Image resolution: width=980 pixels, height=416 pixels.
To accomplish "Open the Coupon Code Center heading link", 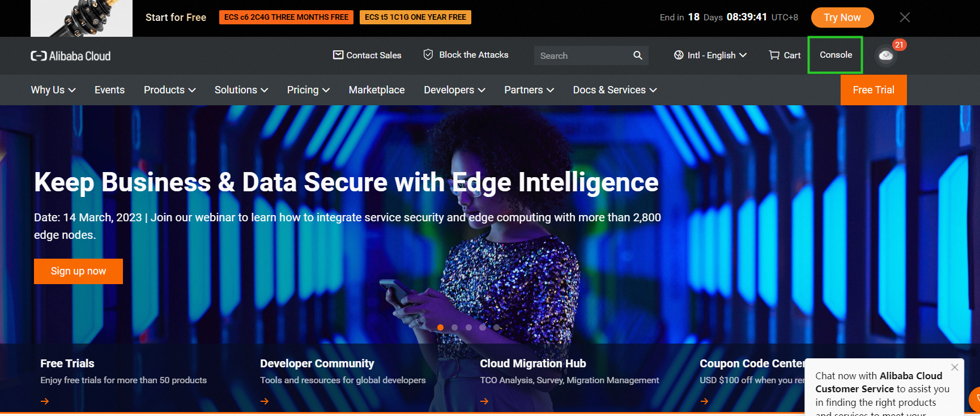I will (752, 363).
